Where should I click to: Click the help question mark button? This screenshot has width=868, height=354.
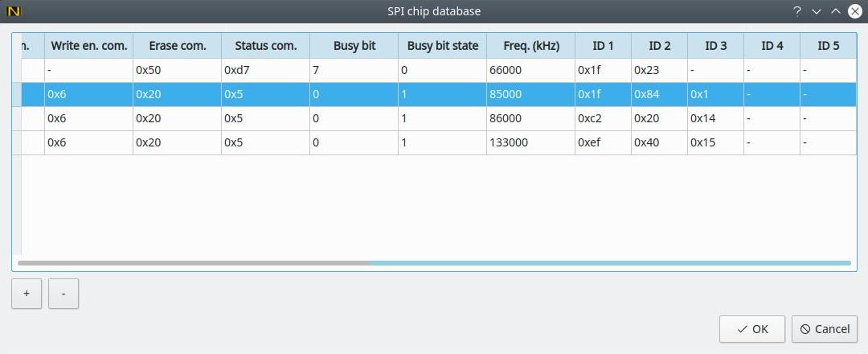[x=797, y=11]
